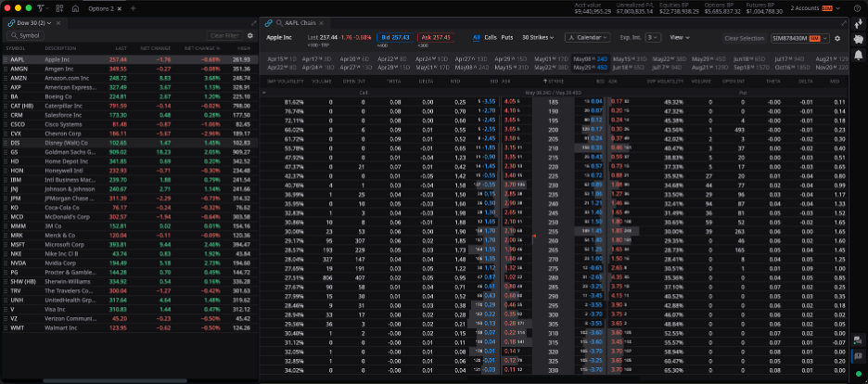
Task: Open the 2 Accounts dropdown
Action: 815,8
